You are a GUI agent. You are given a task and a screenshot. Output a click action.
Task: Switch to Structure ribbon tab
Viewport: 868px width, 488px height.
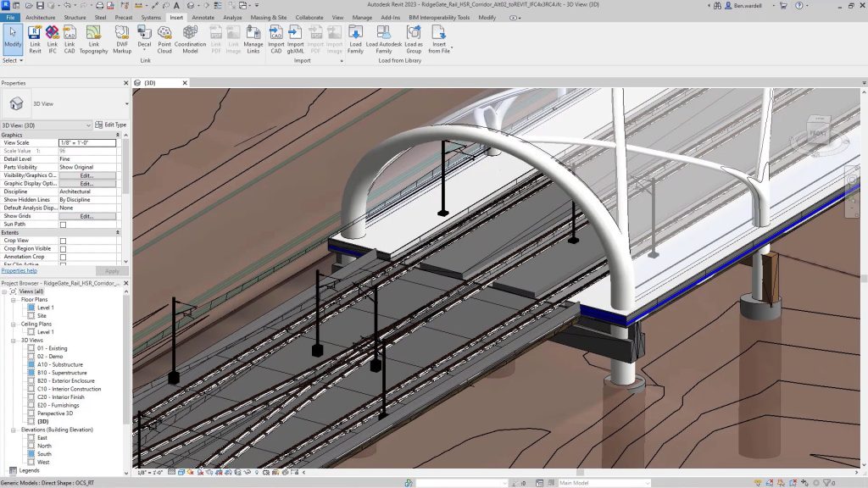click(75, 18)
